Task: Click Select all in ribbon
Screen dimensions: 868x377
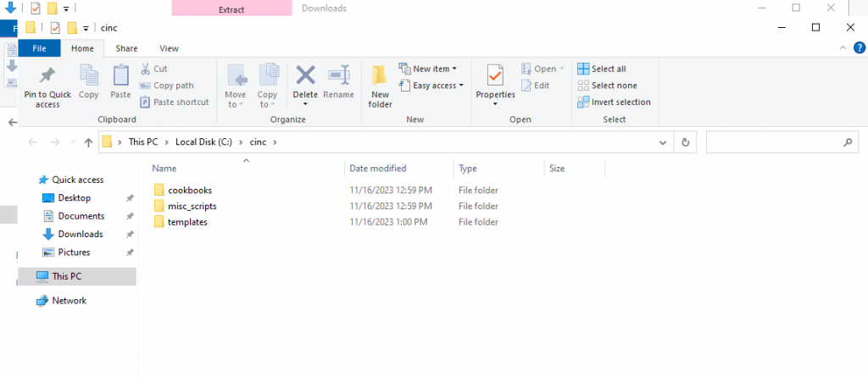Action: click(x=602, y=69)
